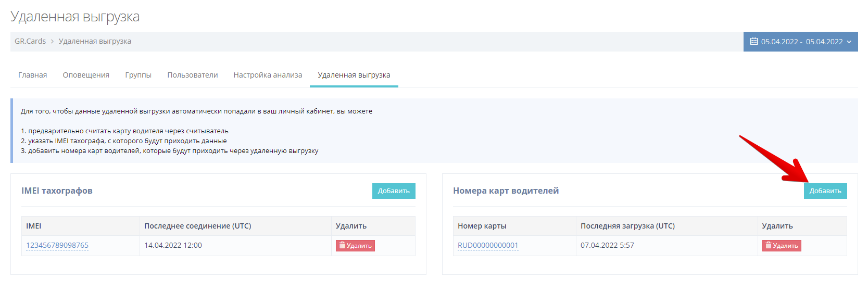This screenshot has height=291, width=868.
Task: Open the Настройка анализа tab
Action: (268, 75)
